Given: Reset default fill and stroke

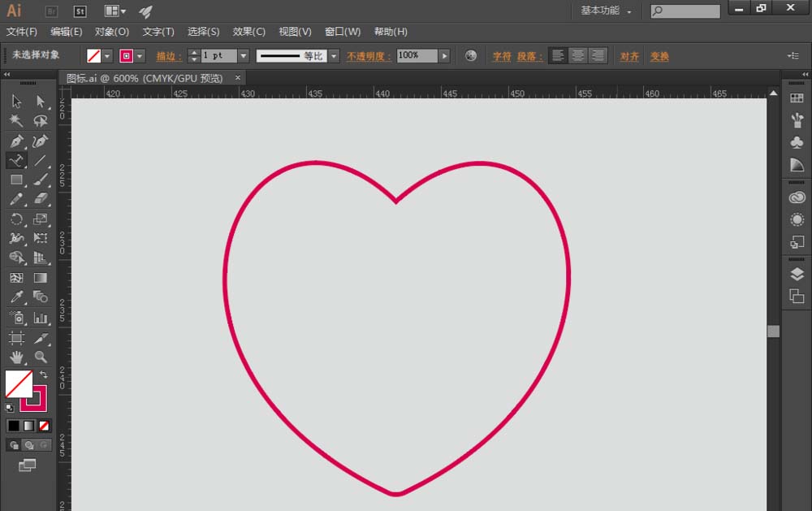Looking at the screenshot, I should point(9,407).
